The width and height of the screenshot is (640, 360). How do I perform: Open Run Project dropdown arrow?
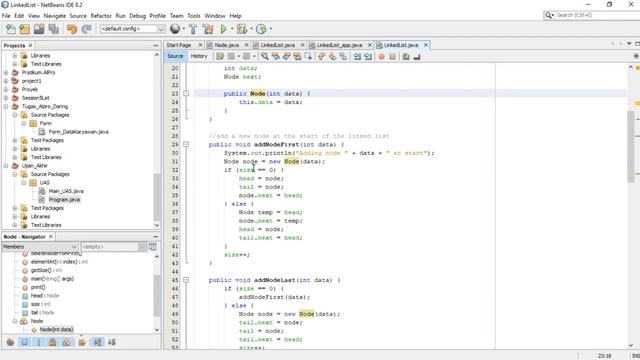pos(232,29)
